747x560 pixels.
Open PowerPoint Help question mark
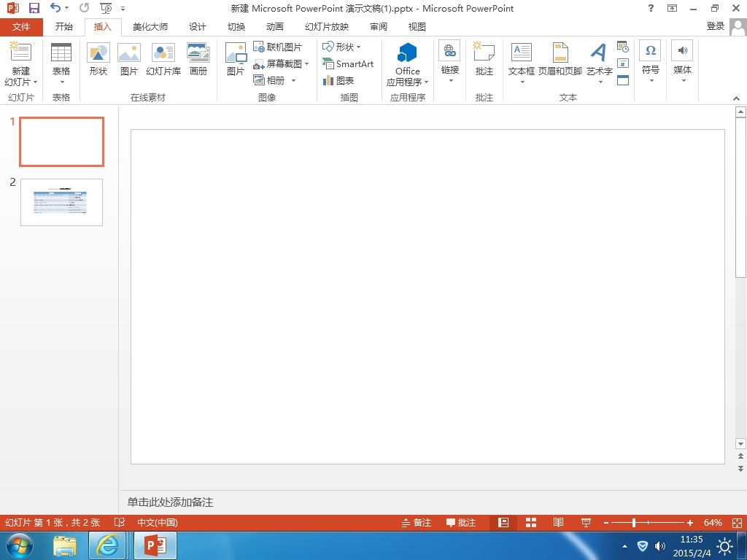click(x=651, y=8)
